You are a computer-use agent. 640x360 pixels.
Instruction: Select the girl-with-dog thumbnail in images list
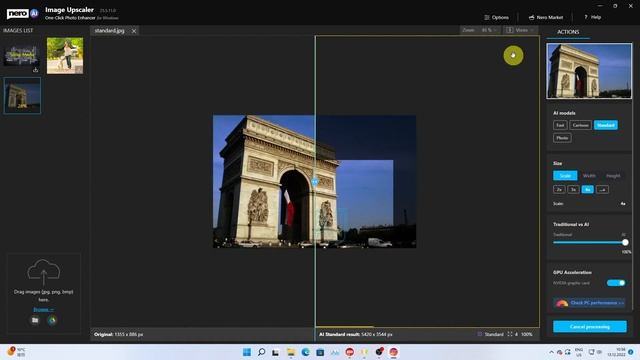tap(65, 56)
